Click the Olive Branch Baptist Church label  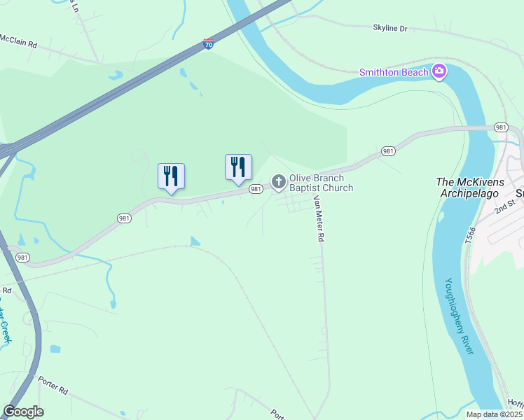point(321,183)
